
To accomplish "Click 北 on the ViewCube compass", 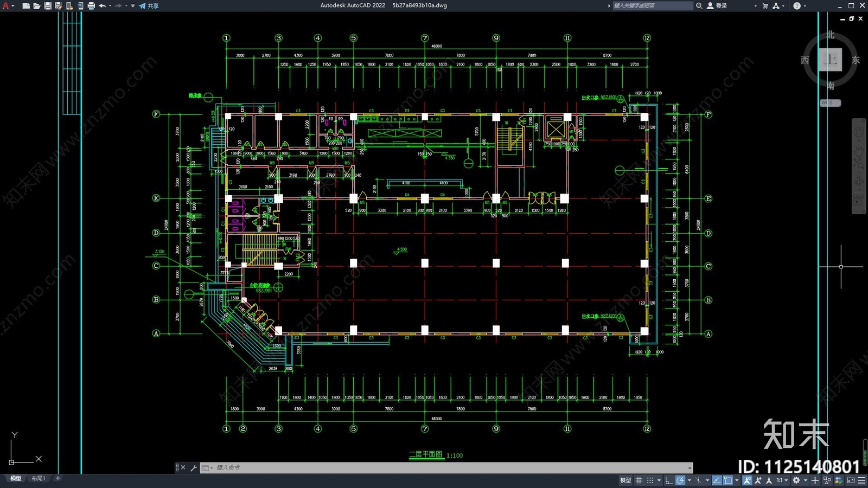I will (x=831, y=35).
